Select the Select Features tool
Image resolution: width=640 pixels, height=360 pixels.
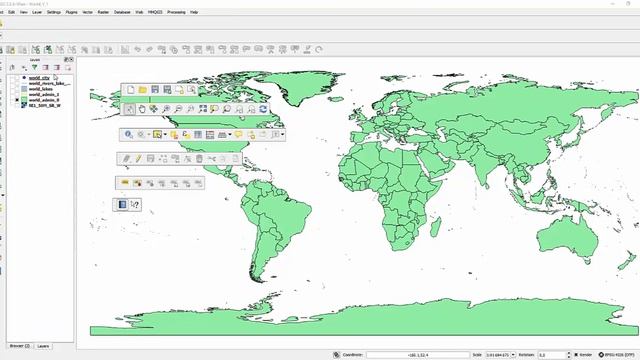pyautogui.click(x=157, y=135)
